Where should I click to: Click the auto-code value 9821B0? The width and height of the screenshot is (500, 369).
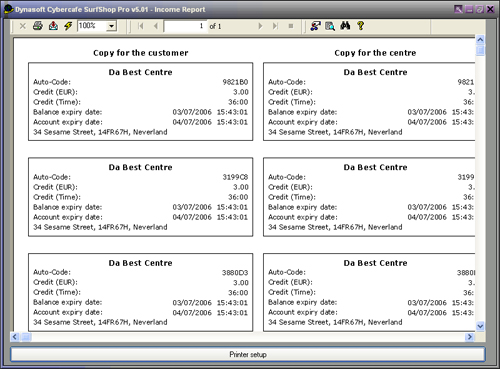coord(235,82)
